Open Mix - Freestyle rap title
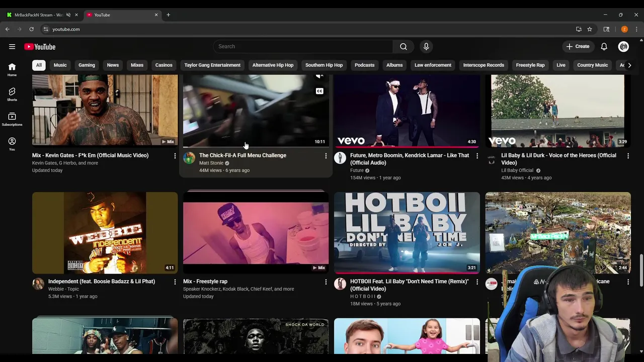The image size is (644, 362). point(205,282)
